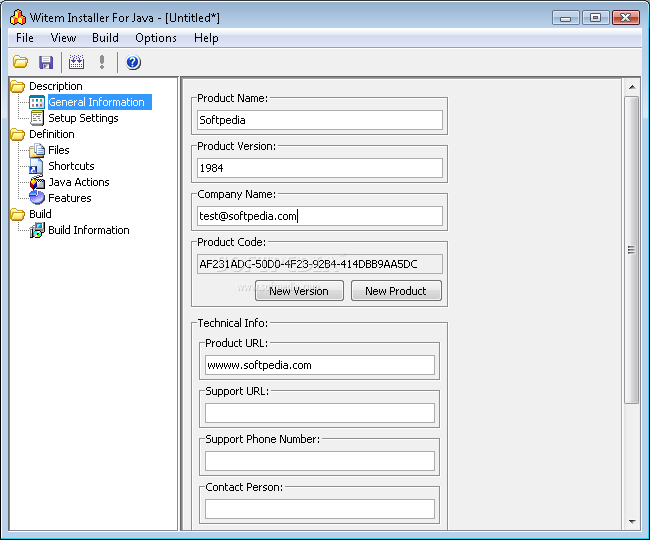Click the Build tree node label
Image resolution: width=650 pixels, height=540 pixels.
coord(40,214)
